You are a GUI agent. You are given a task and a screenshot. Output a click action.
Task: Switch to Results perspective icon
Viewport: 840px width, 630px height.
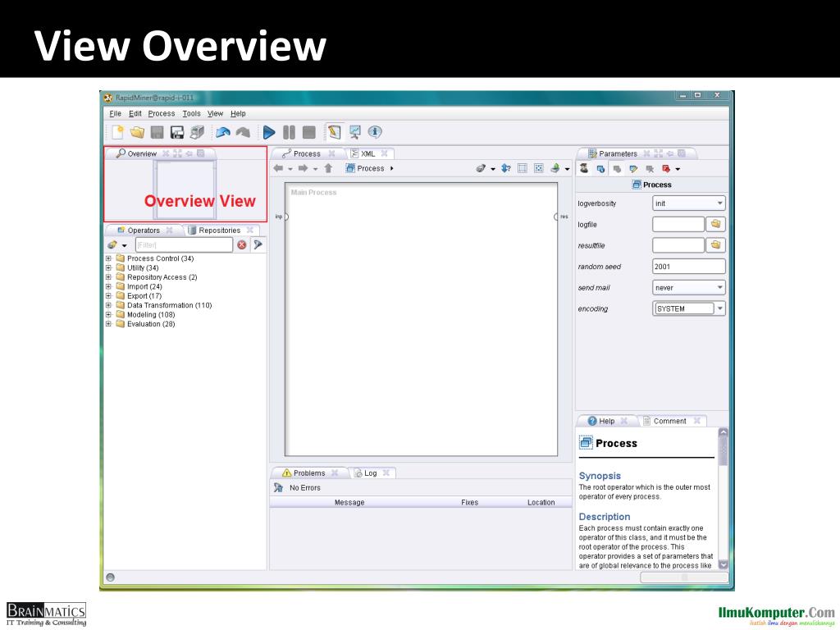click(354, 132)
